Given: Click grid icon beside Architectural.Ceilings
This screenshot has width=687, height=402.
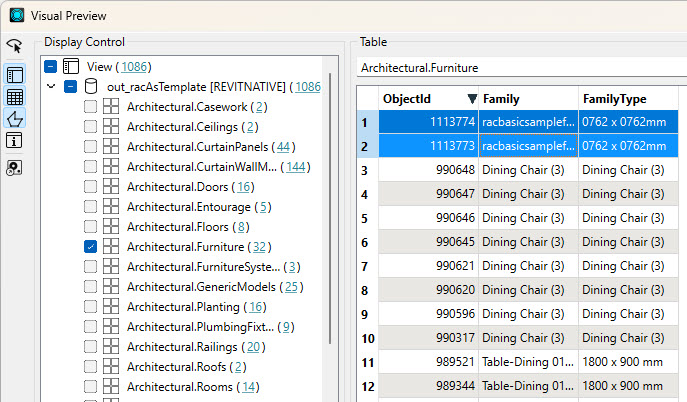Looking at the screenshot, I should [111, 127].
